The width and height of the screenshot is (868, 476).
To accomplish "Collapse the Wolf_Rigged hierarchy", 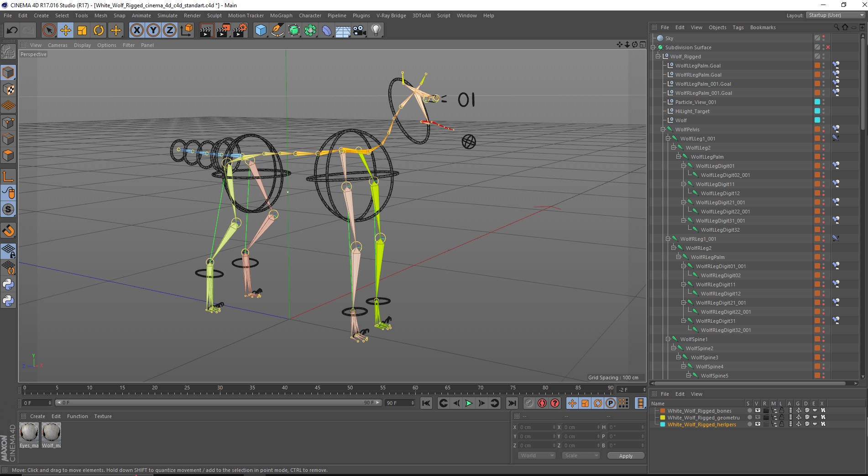I will (658, 57).
